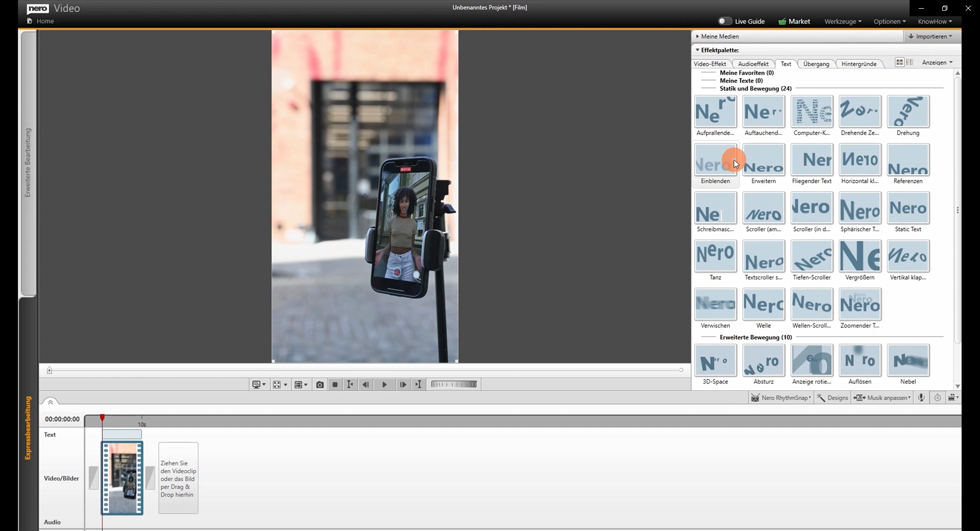Pick the 3D-Space text effect
This screenshot has height=531, width=980.
coord(715,360)
